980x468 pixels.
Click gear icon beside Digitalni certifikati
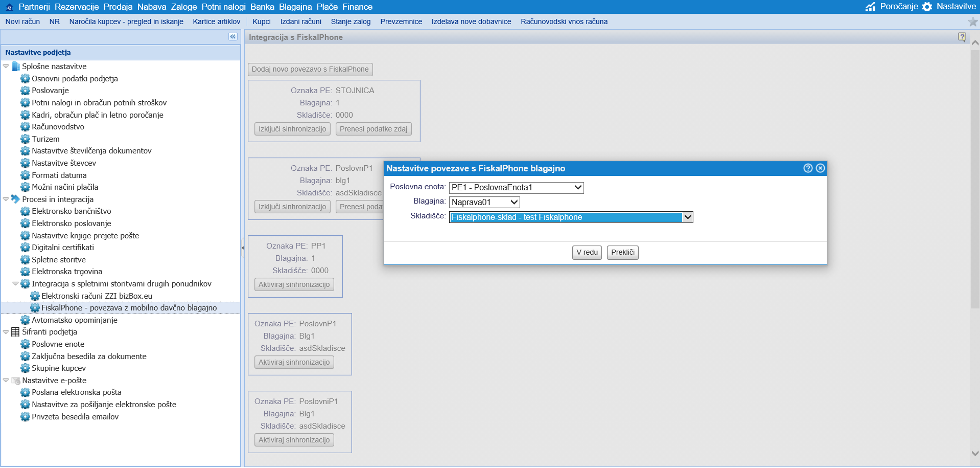click(x=25, y=248)
